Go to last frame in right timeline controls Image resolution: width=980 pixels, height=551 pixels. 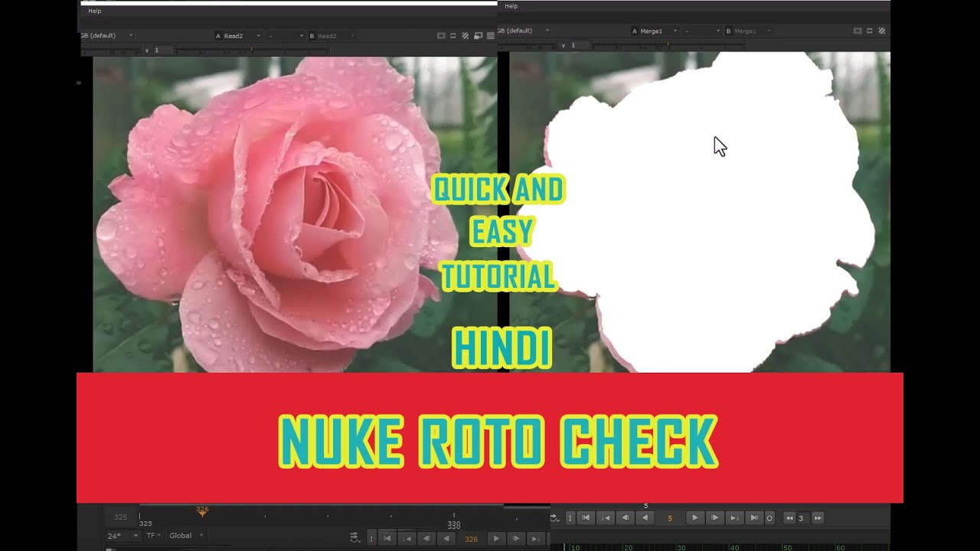coord(754,518)
